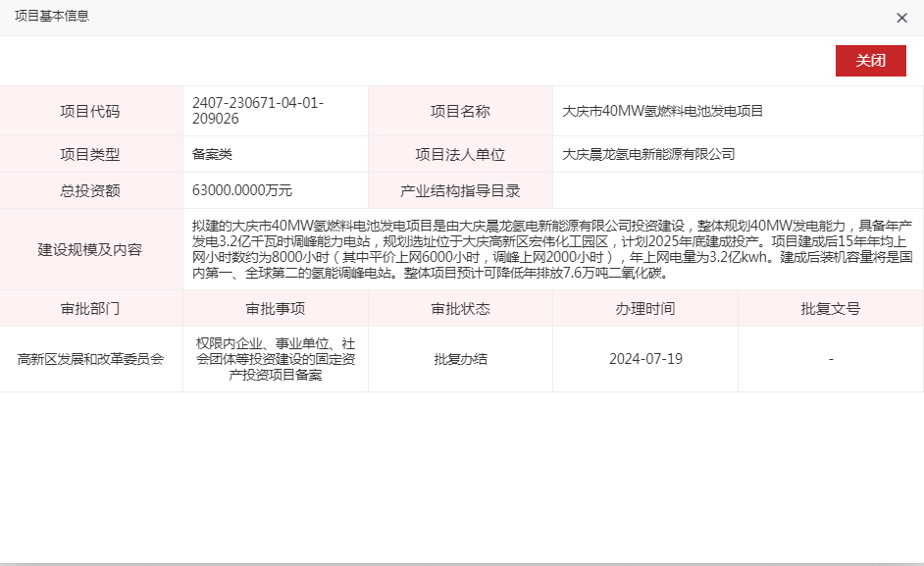Image resolution: width=924 pixels, height=566 pixels.
Task: Click the construction scale description paragraph
Action: [x=553, y=249]
